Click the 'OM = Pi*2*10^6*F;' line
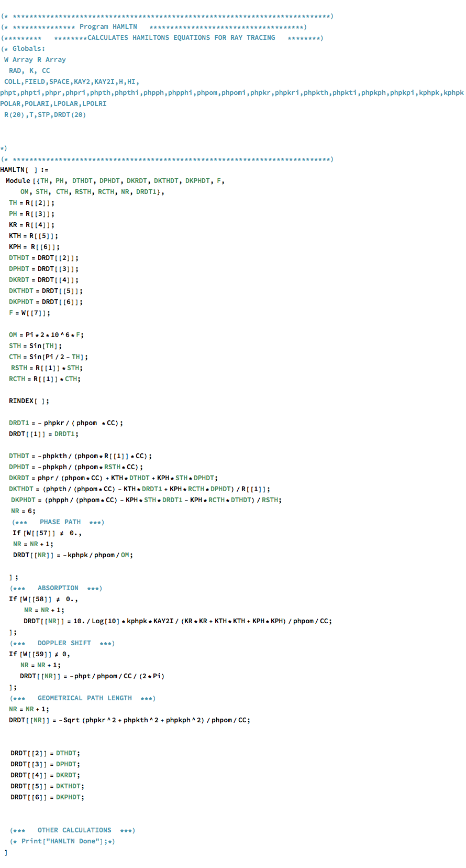The image size is (466, 868). point(46,335)
